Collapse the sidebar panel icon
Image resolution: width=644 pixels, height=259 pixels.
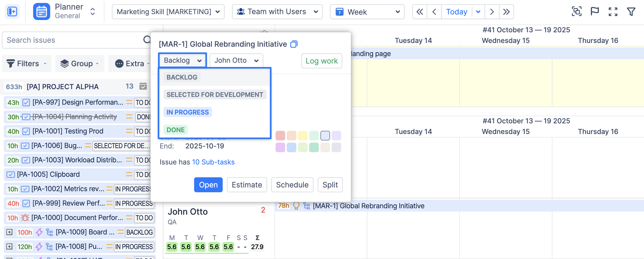click(x=12, y=12)
